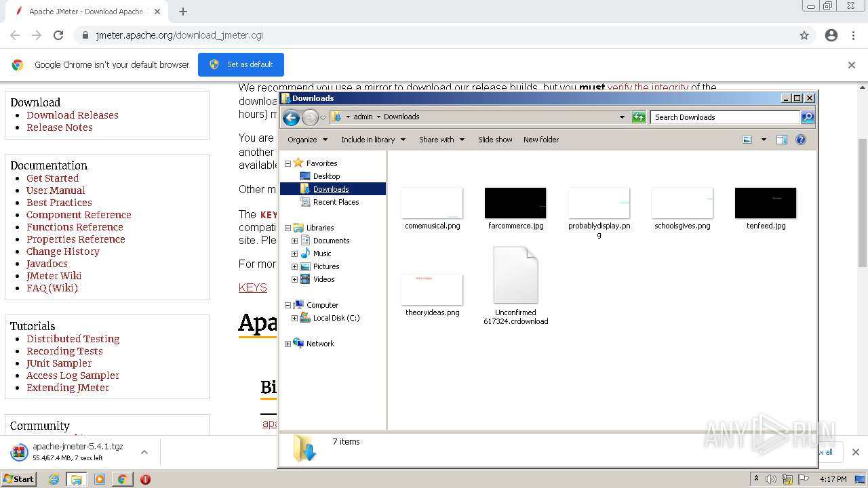Click the Explorer forward navigation arrow

(x=310, y=117)
